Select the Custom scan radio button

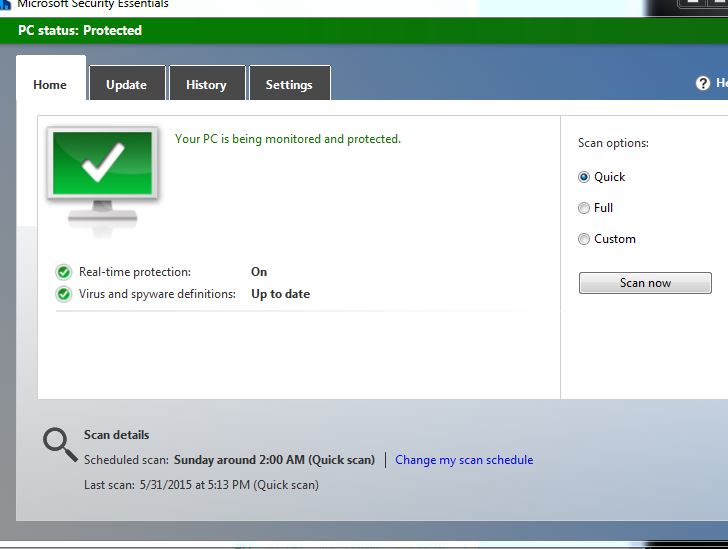click(x=584, y=239)
